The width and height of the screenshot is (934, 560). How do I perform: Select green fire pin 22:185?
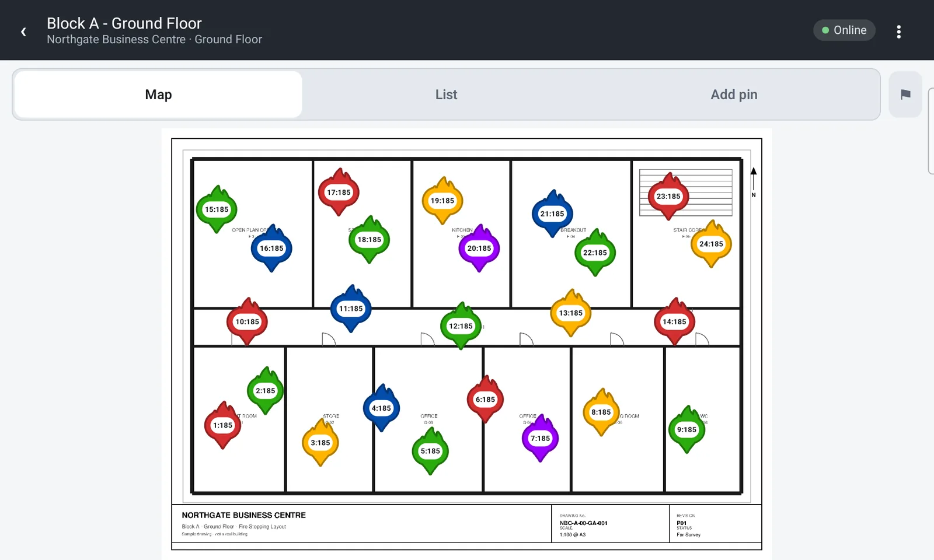click(595, 253)
